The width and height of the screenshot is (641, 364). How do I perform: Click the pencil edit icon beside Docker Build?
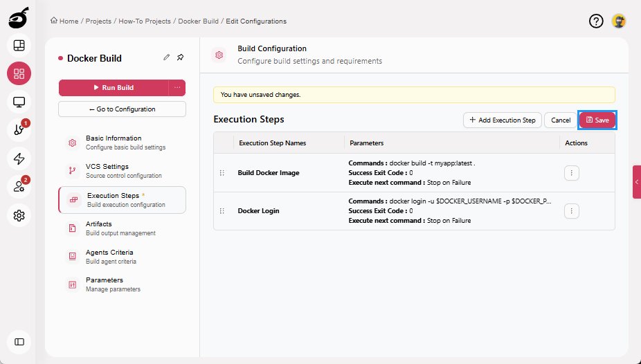tap(166, 57)
